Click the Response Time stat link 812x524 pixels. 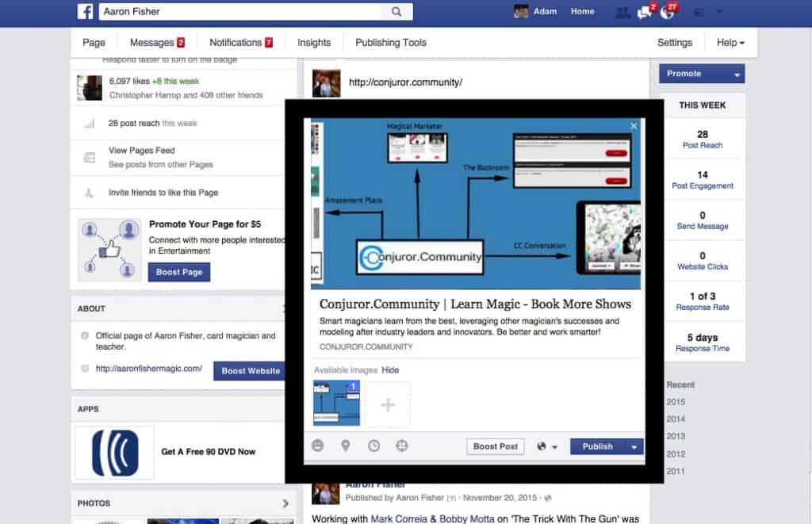(x=703, y=349)
